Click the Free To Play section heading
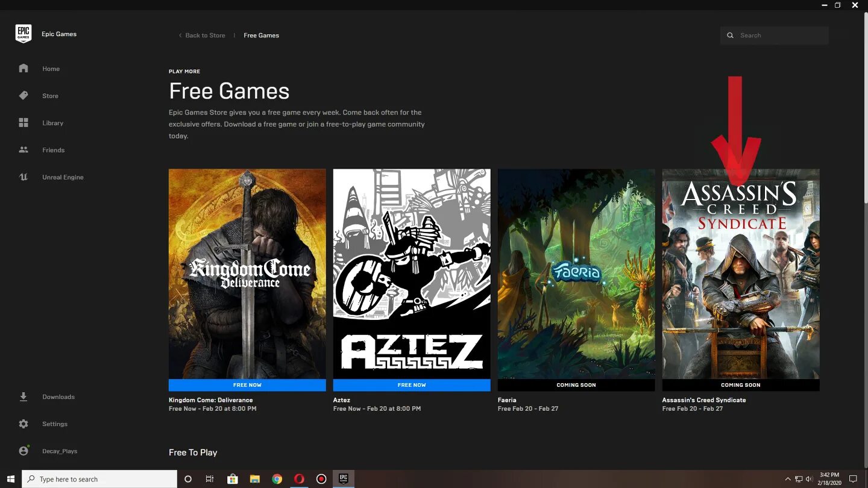 point(193,452)
